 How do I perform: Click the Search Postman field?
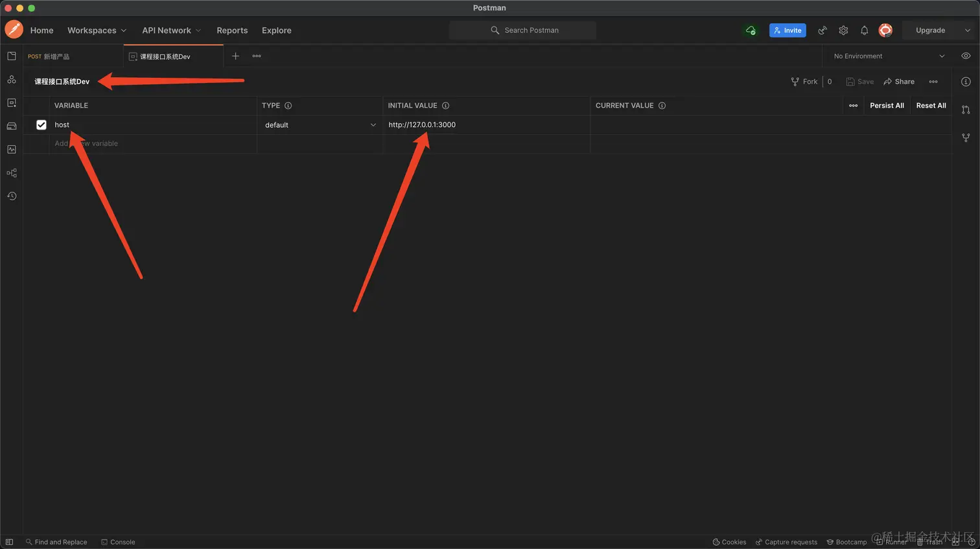click(x=531, y=30)
